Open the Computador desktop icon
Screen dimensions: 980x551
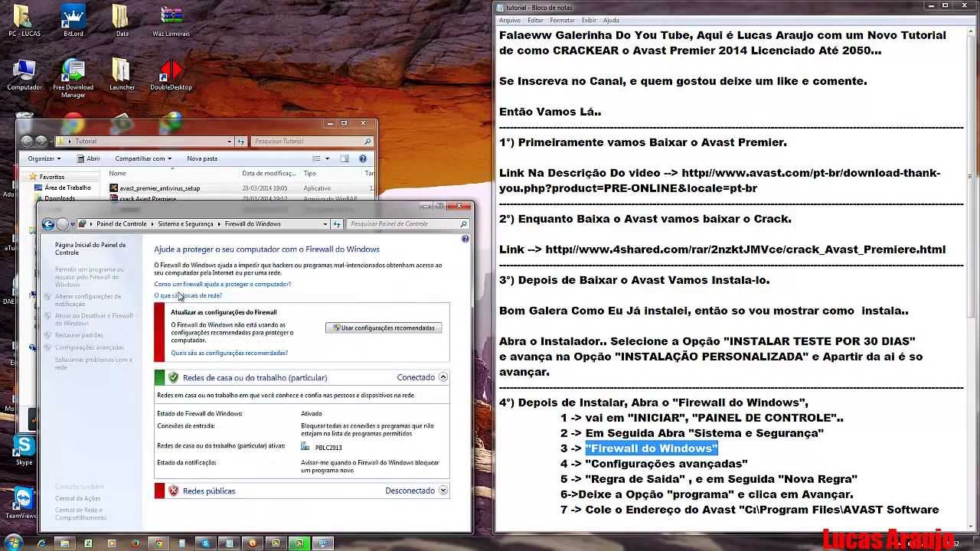point(24,74)
